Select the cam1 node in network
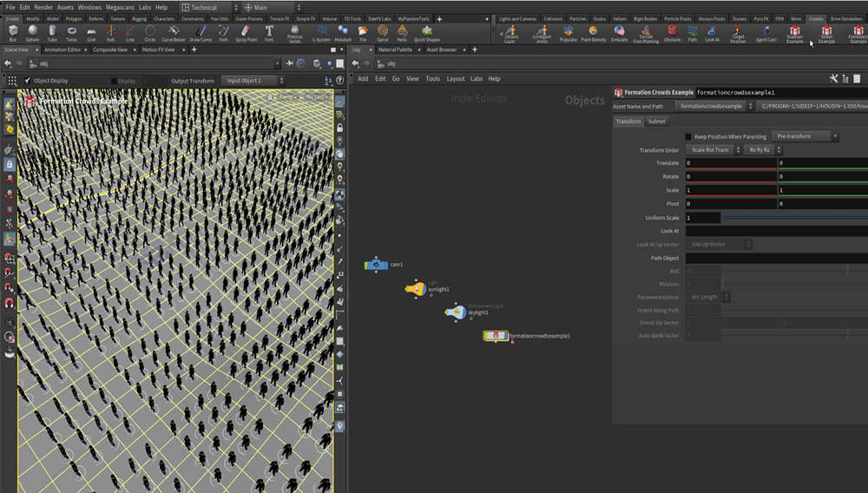The image size is (868, 493). [376, 265]
